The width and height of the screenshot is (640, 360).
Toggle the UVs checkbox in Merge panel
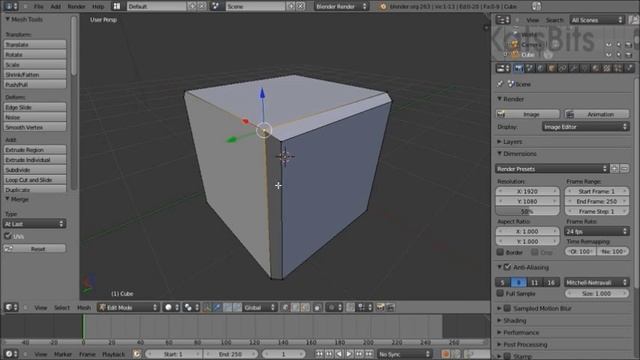(x=7, y=236)
